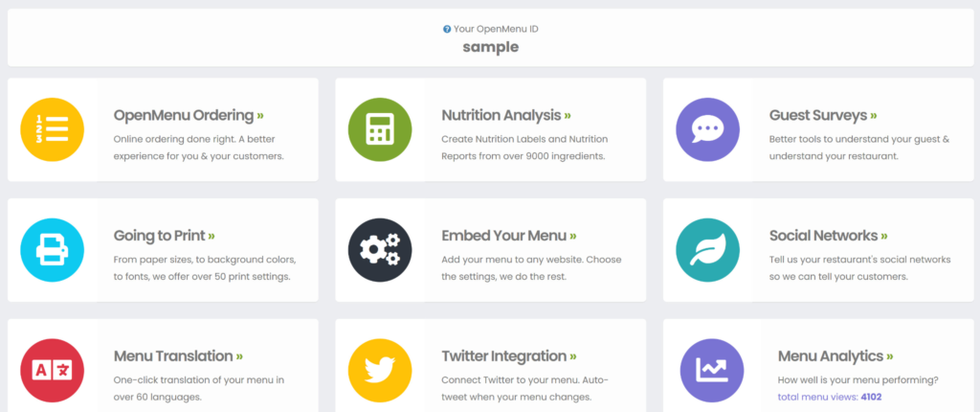
Task: Click the purple analytics chart icon
Action: point(712,370)
